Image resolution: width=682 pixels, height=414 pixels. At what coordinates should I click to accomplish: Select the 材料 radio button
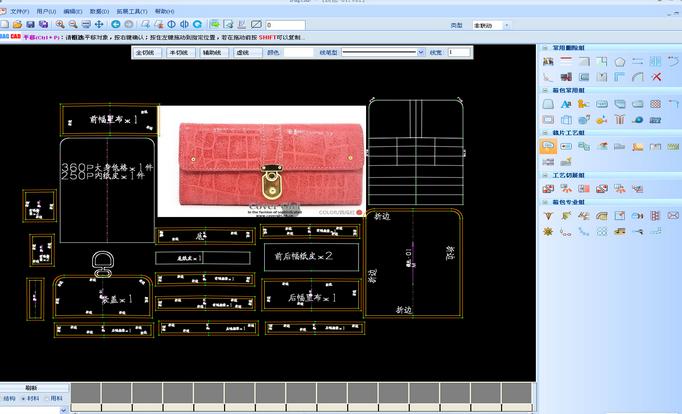pos(30,398)
